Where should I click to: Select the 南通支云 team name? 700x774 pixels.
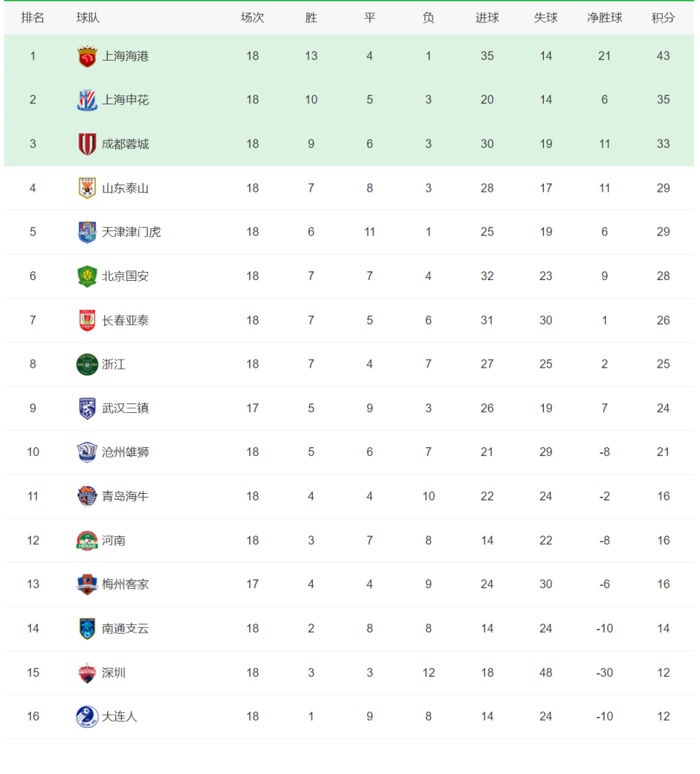125,628
